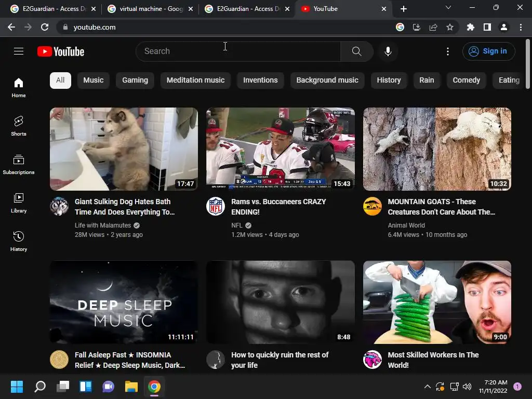Open Subscriptions in sidebar
Screen dimensions: 532x399
pyautogui.click(x=19, y=165)
